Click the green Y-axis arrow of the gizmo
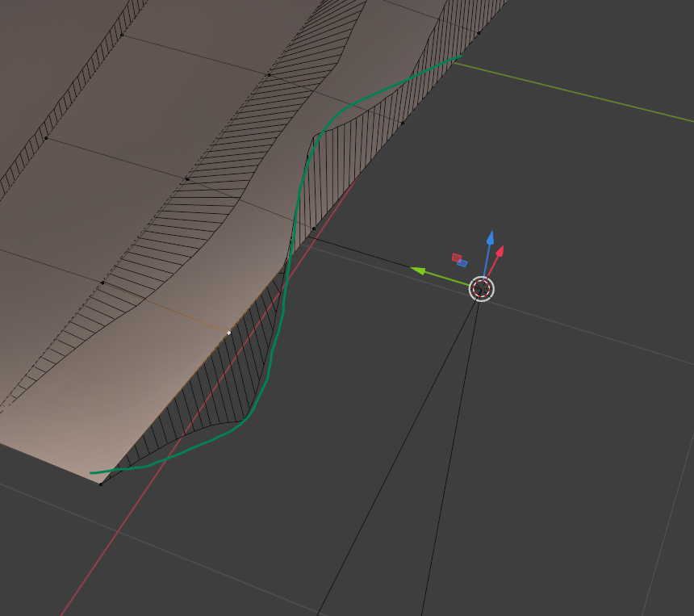This screenshot has width=694, height=616. (x=418, y=270)
